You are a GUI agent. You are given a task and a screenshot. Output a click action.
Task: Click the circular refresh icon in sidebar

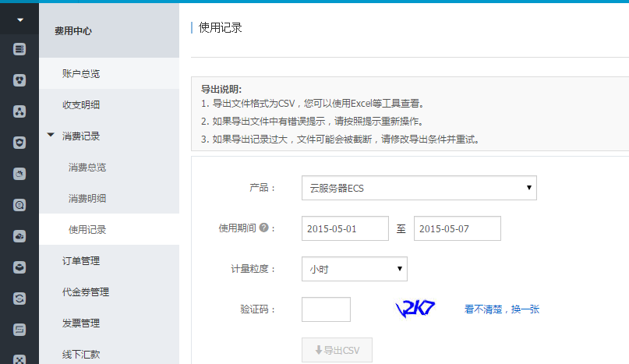tap(19, 298)
